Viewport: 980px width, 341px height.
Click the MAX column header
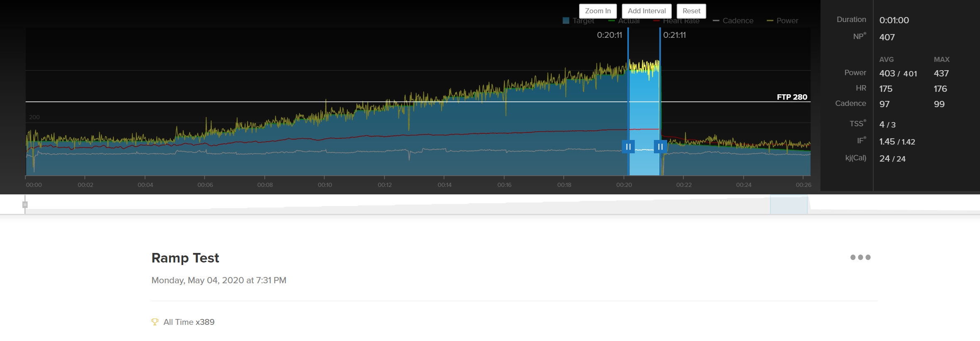(942, 59)
